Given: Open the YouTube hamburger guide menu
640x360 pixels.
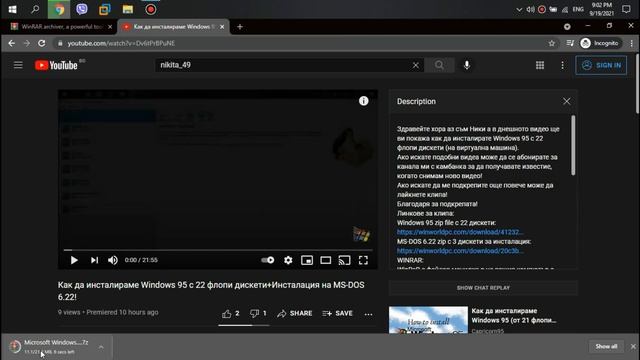Looking at the screenshot, I should click(x=18, y=65).
